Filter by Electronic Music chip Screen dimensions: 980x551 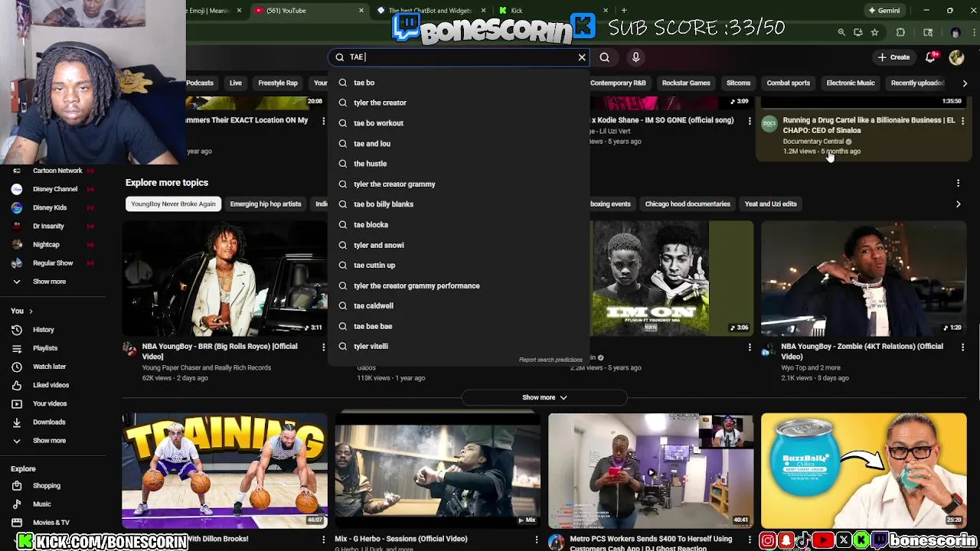(850, 83)
